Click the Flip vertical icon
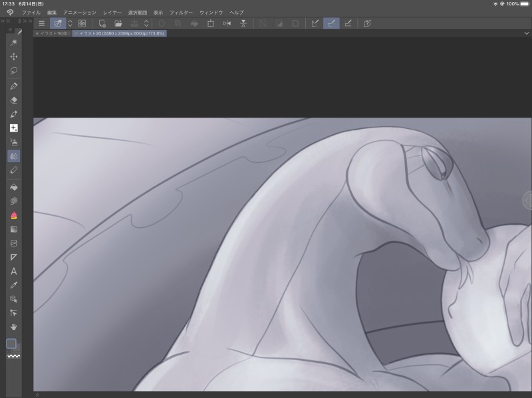532x398 pixels. [243, 23]
